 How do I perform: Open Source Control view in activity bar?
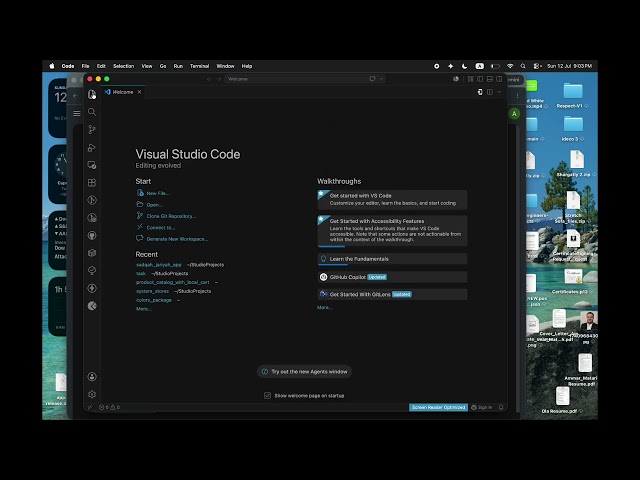[92, 129]
